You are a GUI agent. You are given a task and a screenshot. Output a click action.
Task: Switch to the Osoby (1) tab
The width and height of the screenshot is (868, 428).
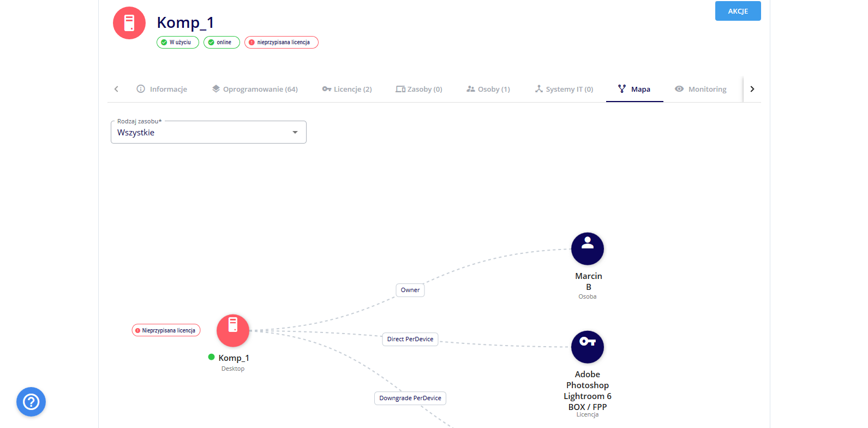[x=488, y=89]
